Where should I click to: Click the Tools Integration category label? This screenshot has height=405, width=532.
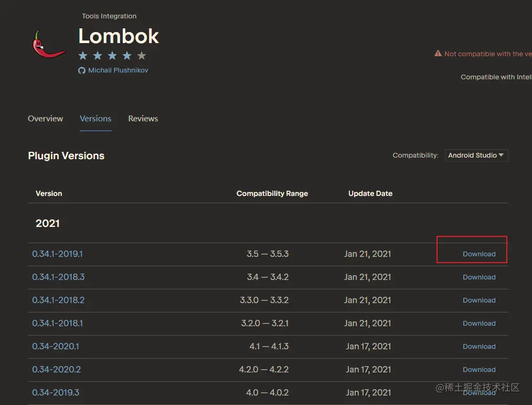point(109,16)
